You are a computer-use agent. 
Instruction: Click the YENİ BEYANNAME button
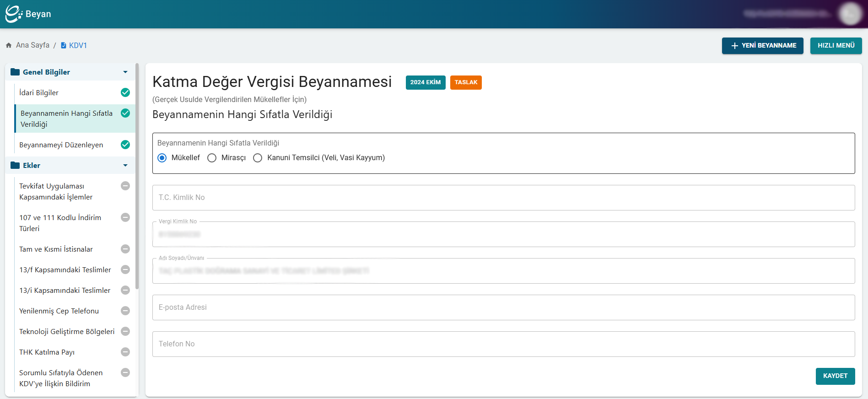tap(762, 46)
